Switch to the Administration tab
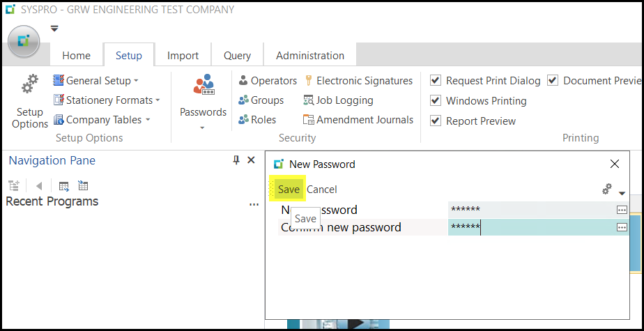 coord(309,56)
